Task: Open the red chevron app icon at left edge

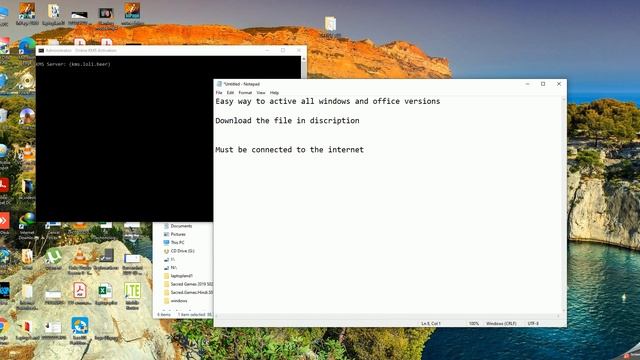Action: pyautogui.click(x=4, y=221)
